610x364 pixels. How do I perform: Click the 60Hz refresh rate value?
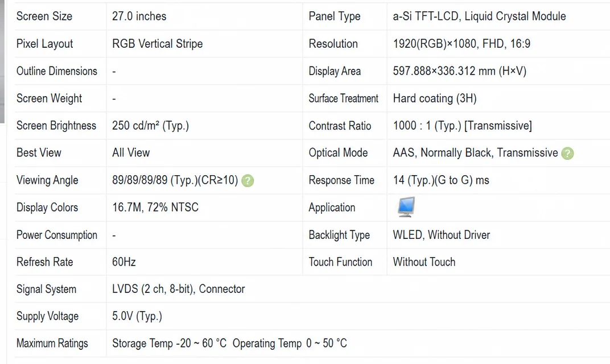click(123, 262)
